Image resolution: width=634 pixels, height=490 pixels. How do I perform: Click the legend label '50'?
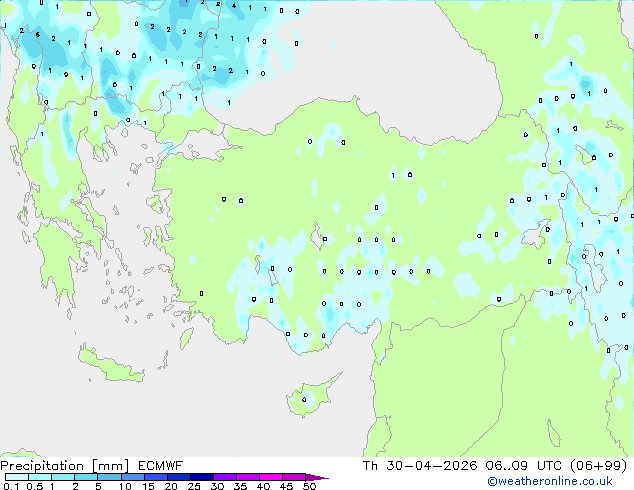pyautogui.click(x=309, y=486)
